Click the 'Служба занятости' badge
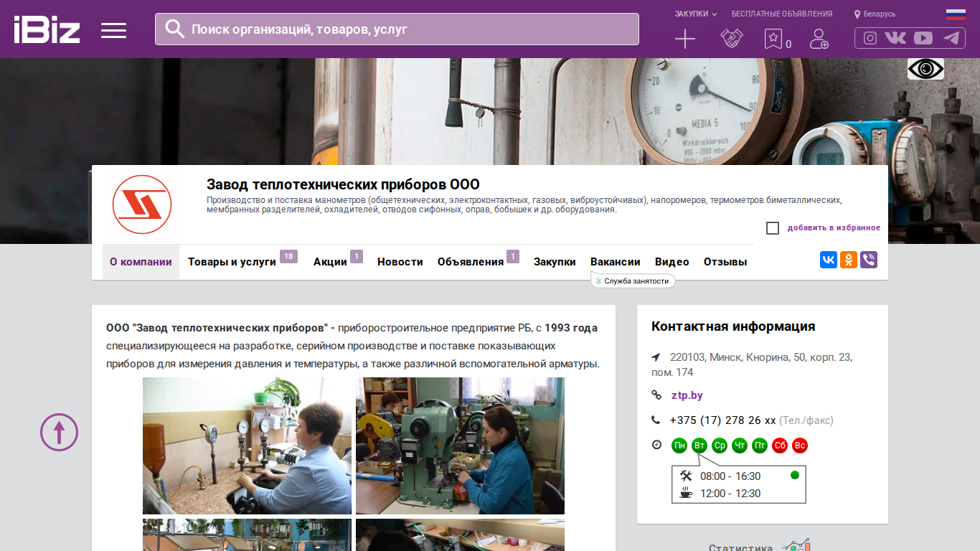The width and height of the screenshot is (980, 551). point(633,281)
